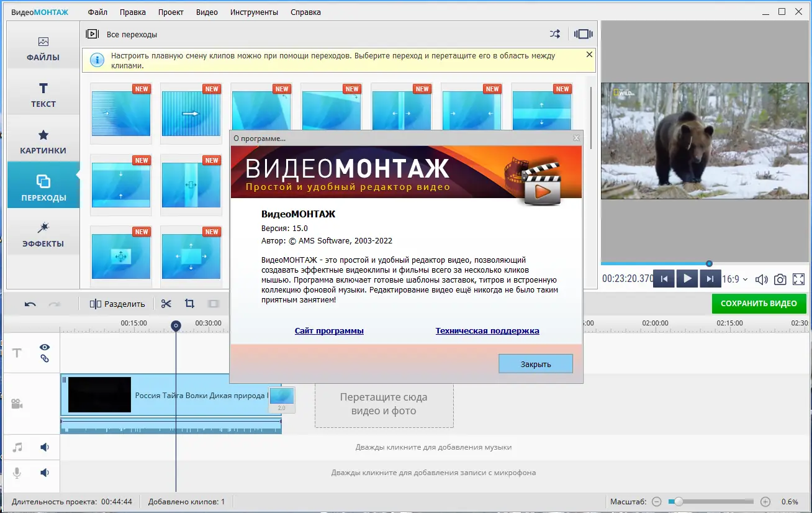Click the scissors cut tool

click(166, 304)
